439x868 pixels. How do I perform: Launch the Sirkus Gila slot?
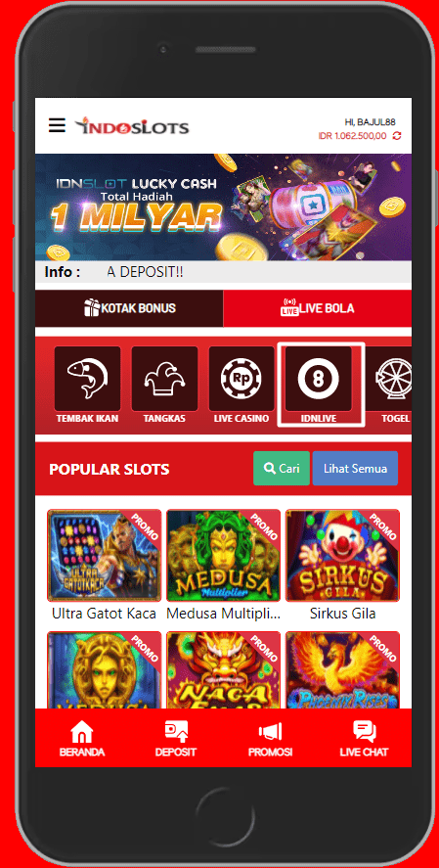click(x=343, y=555)
